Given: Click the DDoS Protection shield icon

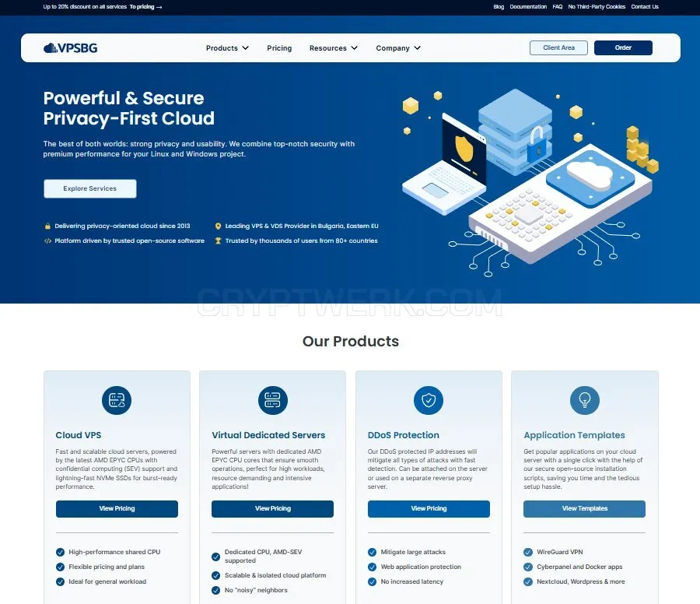Looking at the screenshot, I should [x=429, y=400].
